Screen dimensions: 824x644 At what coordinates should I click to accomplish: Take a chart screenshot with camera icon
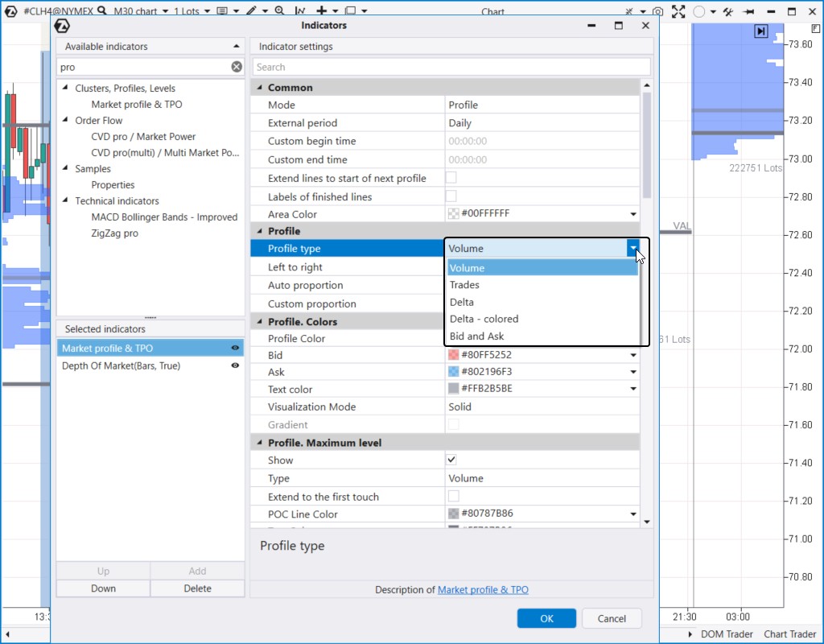tap(658, 11)
